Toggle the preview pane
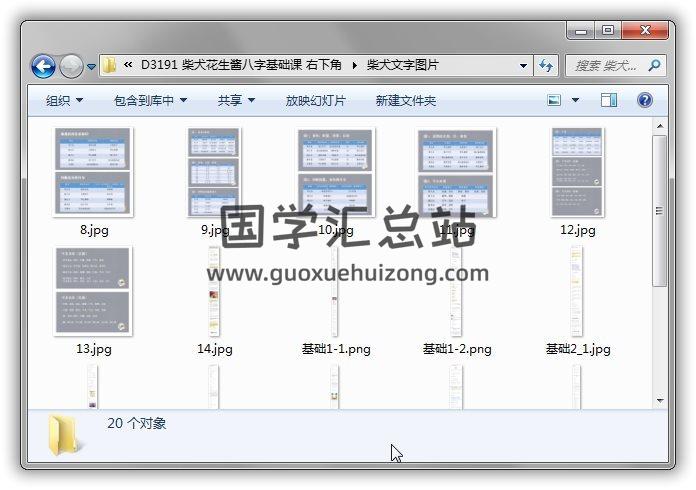The width and height of the screenshot is (696, 490). point(609,100)
